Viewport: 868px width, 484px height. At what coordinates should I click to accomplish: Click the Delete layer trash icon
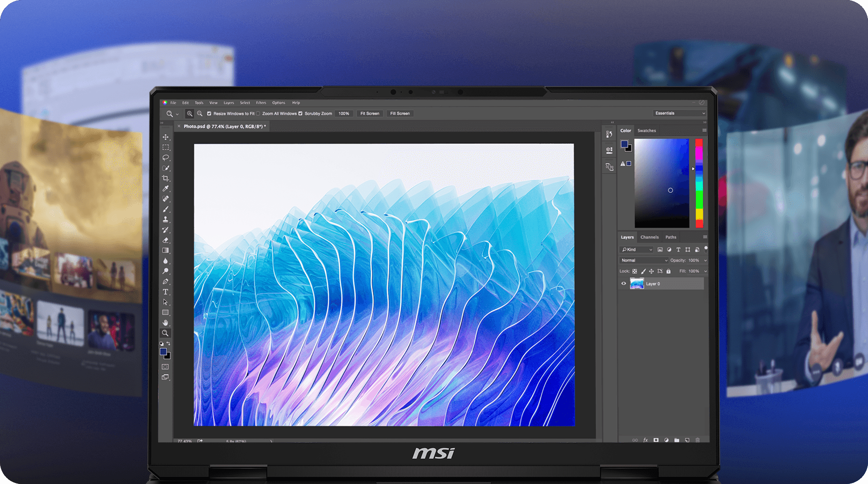click(x=698, y=440)
